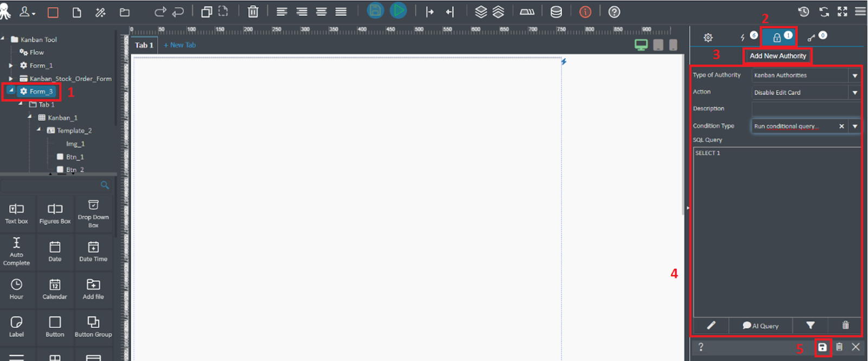Open project folder icon in toolbar
This screenshot has width=868, height=361.
(x=125, y=12)
